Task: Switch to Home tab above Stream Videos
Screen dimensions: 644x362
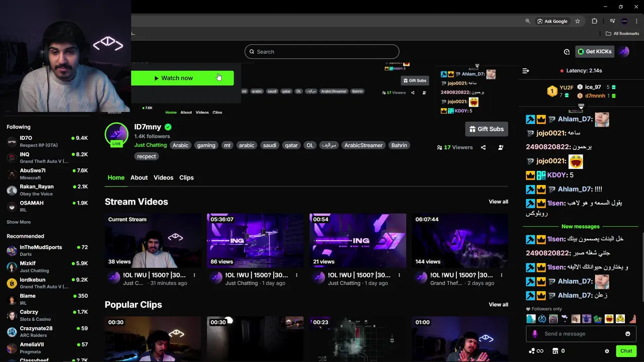Action: (x=116, y=177)
